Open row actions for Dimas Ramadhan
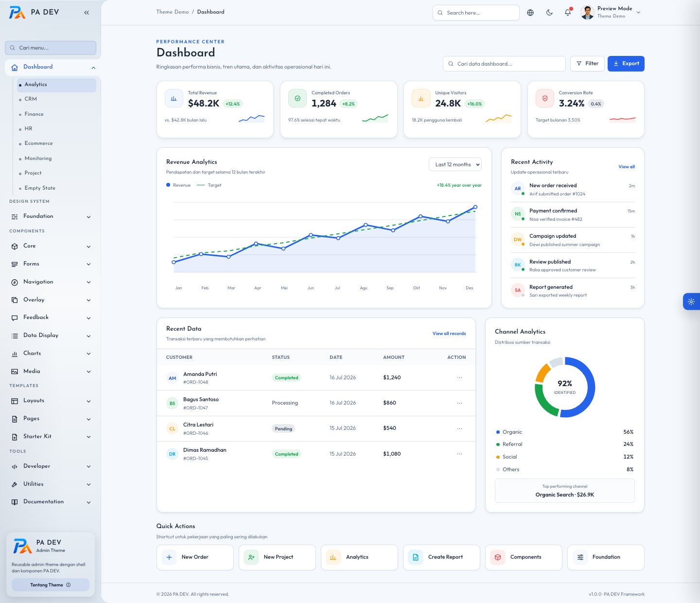The height and width of the screenshot is (603, 700). pyautogui.click(x=459, y=454)
